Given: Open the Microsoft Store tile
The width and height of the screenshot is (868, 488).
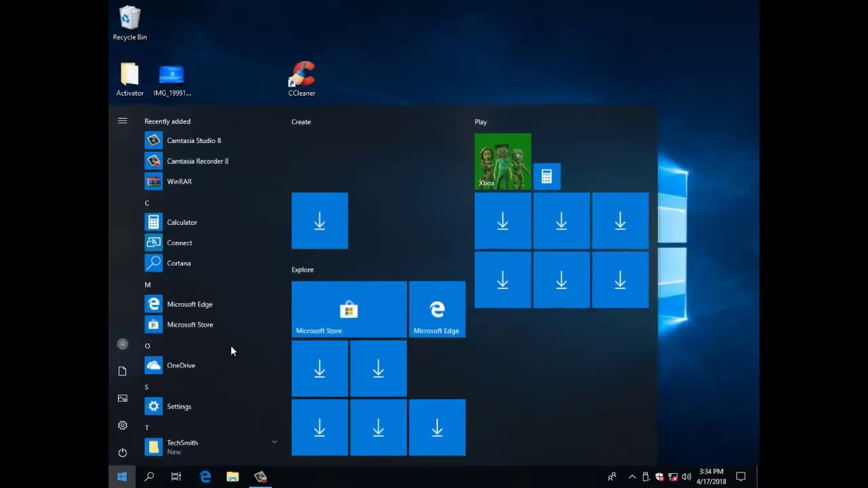Looking at the screenshot, I should (x=349, y=309).
